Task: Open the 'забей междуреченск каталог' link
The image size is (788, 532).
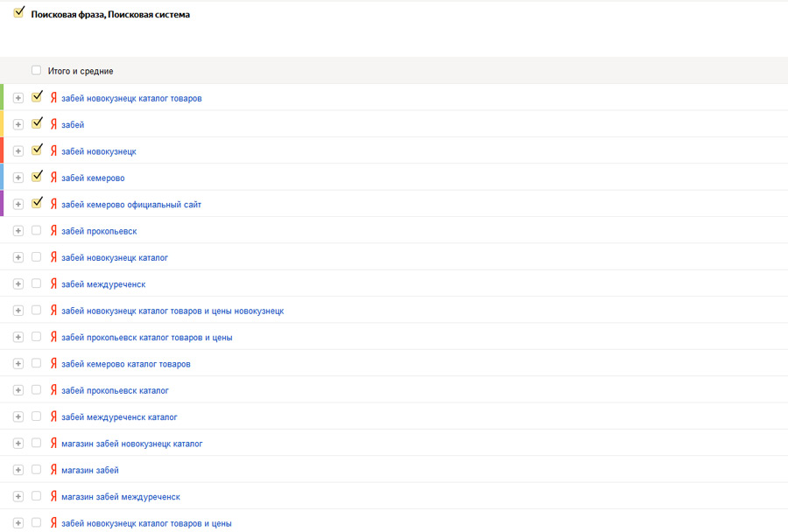Action: 120,417
